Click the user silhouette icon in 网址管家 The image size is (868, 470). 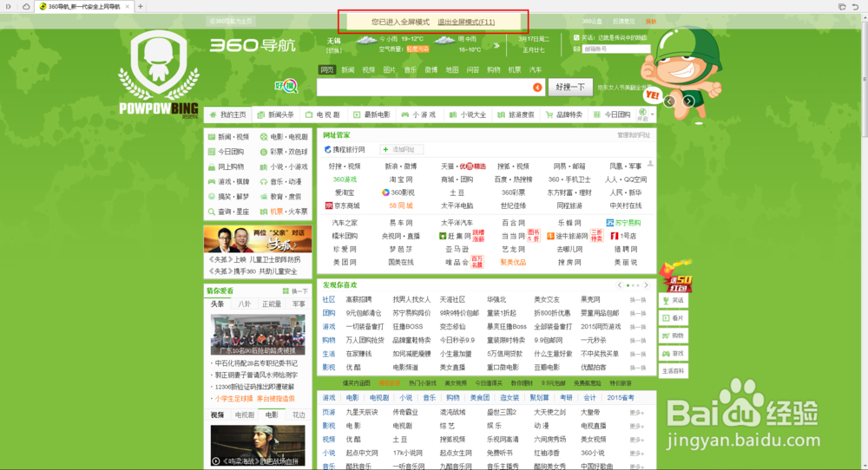point(650,164)
